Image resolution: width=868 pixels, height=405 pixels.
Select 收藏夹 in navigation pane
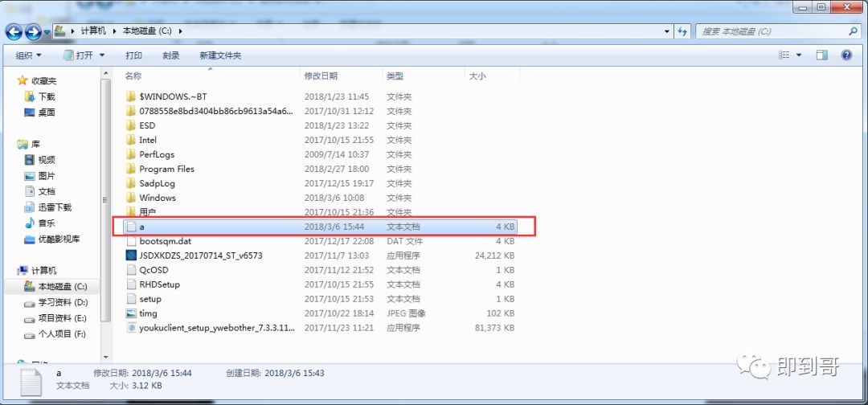tap(37, 81)
